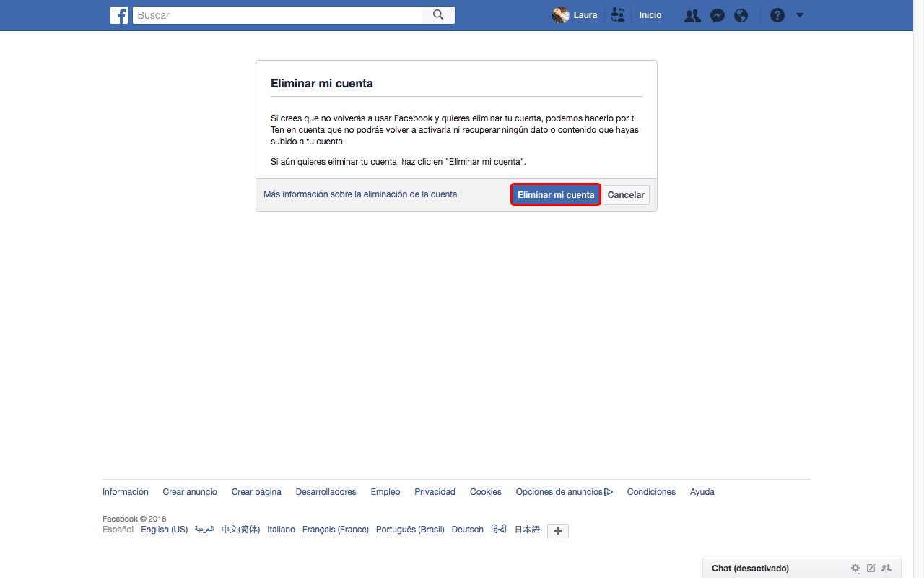Open quick help question mark icon

[777, 15]
